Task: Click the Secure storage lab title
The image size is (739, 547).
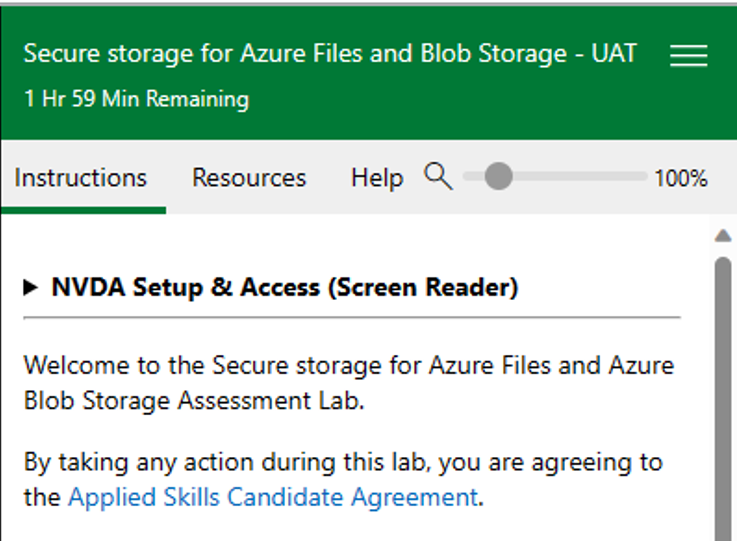Action: click(330, 54)
